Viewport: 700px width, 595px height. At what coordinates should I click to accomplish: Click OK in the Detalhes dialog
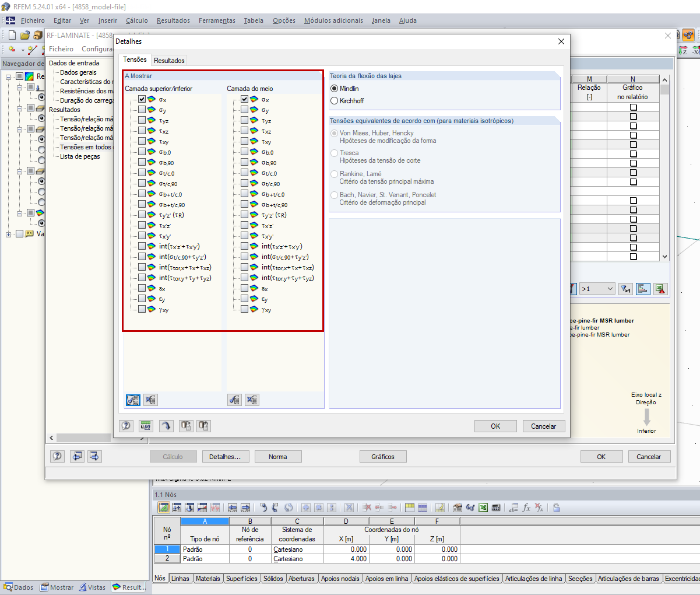tap(495, 426)
